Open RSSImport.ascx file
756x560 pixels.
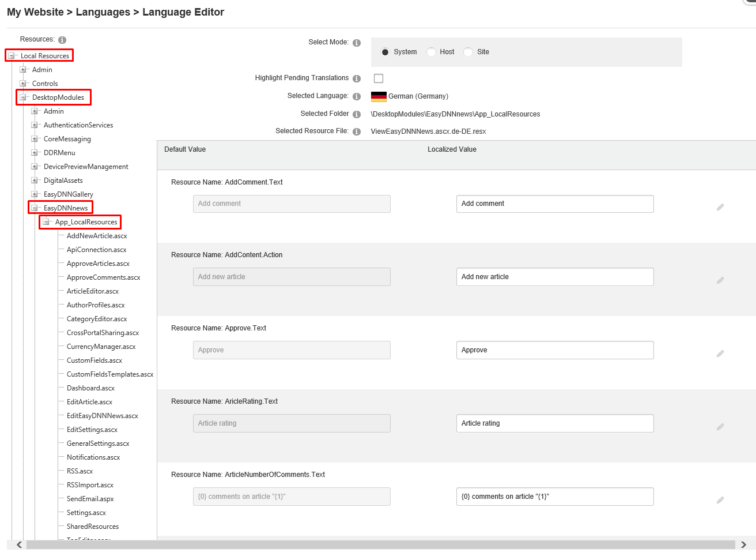click(x=90, y=485)
